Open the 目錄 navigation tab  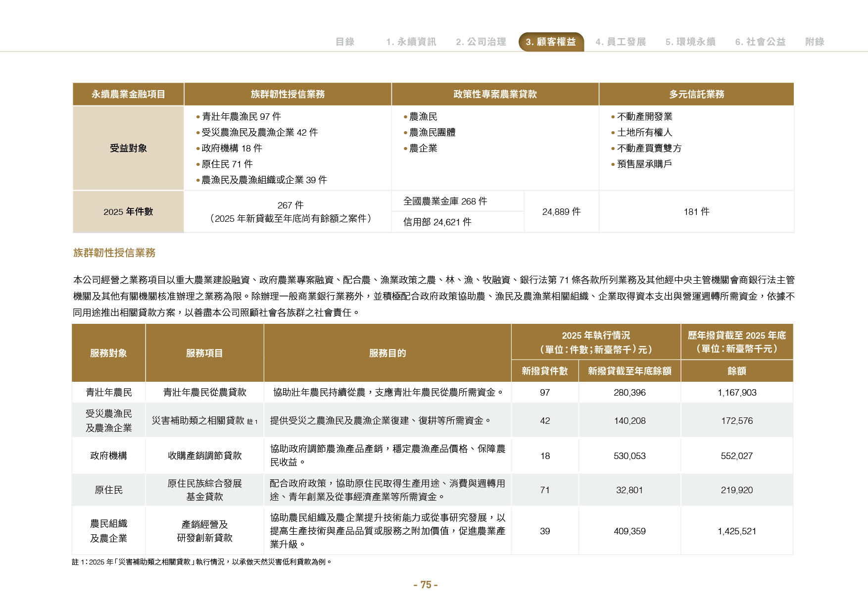(345, 42)
